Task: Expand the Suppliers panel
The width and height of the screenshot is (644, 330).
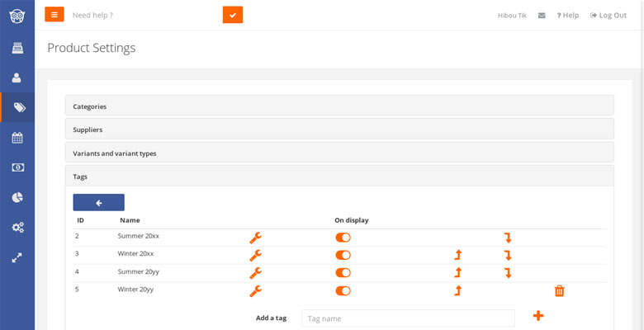Action: coord(339,130)
